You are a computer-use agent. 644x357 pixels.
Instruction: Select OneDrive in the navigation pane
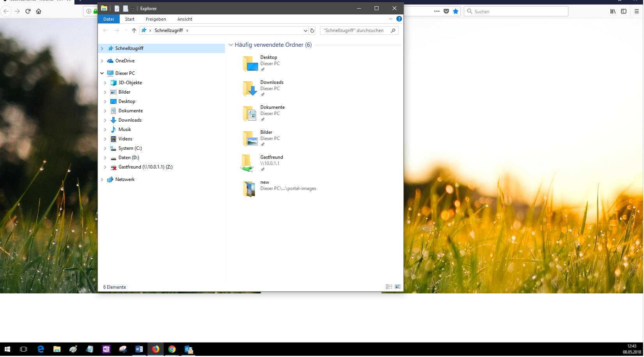(x=125, y=61)
